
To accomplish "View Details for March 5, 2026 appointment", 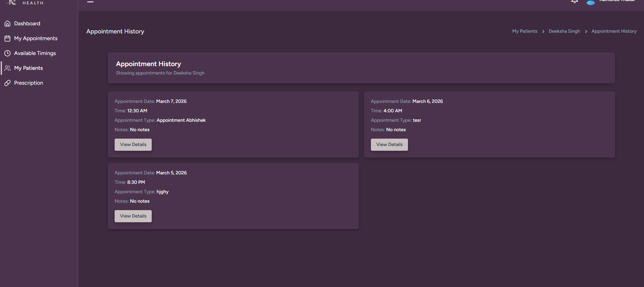I will (x=133, y=216).
